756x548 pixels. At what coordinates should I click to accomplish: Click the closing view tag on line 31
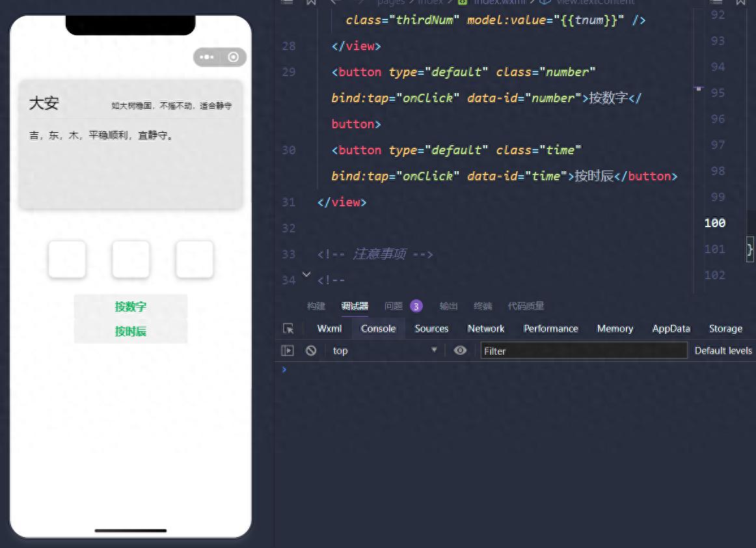click(342, 202)
